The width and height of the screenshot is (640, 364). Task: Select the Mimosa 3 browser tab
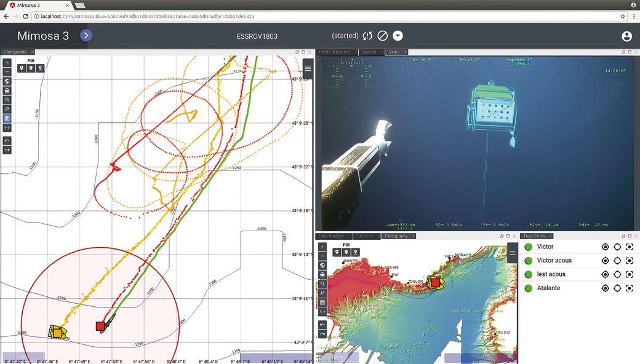(39, 6)
